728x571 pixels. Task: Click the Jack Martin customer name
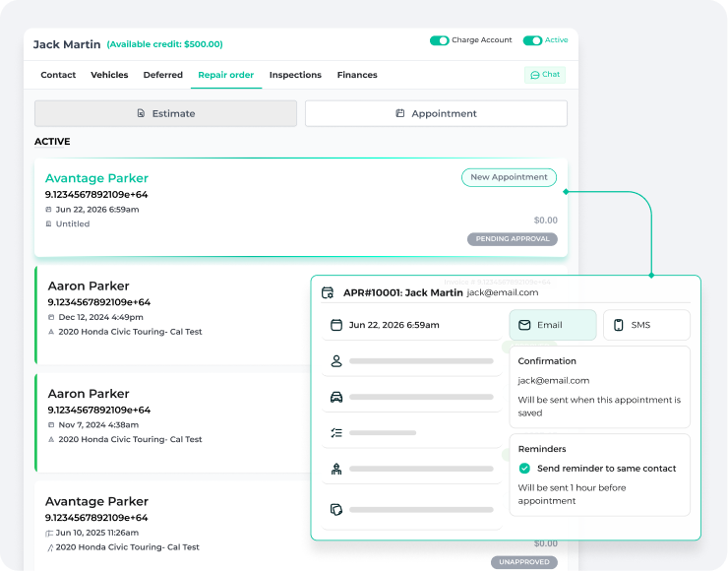point(67,44)
